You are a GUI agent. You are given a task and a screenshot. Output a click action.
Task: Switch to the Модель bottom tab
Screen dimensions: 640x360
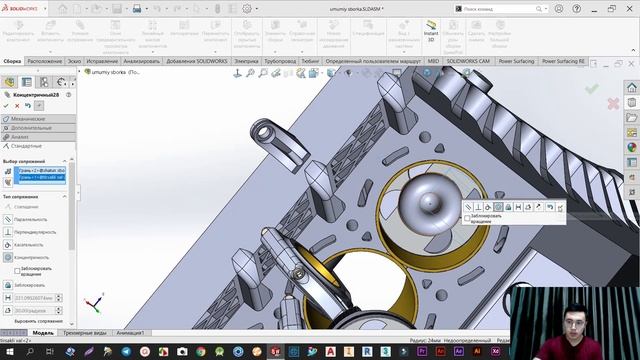coord(43,333)
